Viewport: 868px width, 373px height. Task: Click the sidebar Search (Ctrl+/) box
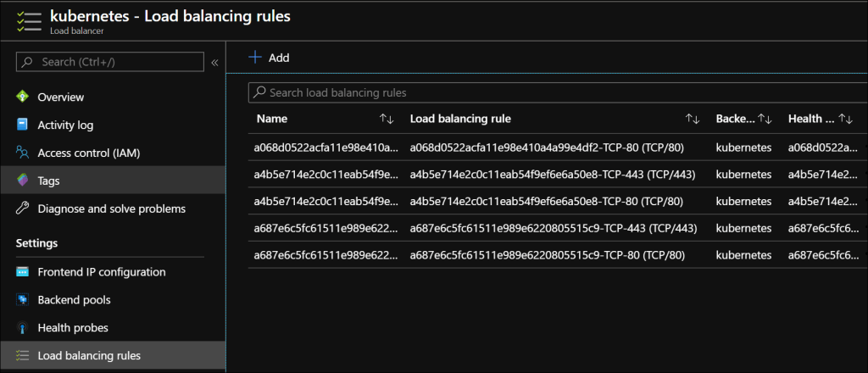110,62
